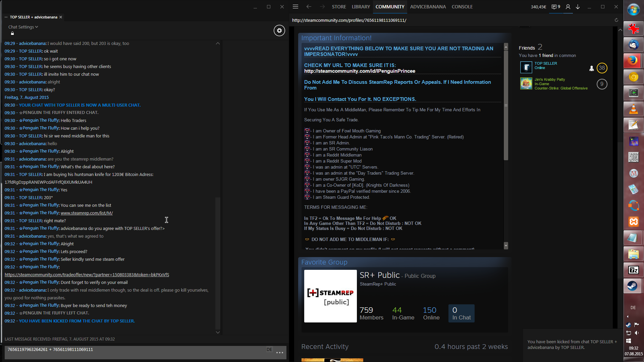Switch to the LIBRARY tab
Image resolution: width=644 pixels, height=362 pixels.
(361, 7)
